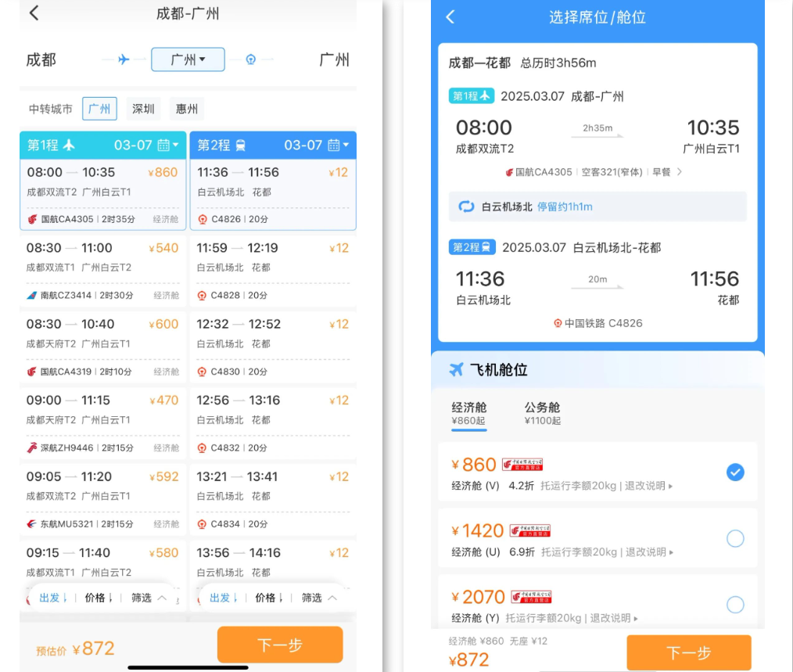Switch to 公务舱 cabin tab
The image size is (793, 672).
click(x=542, y=413)
